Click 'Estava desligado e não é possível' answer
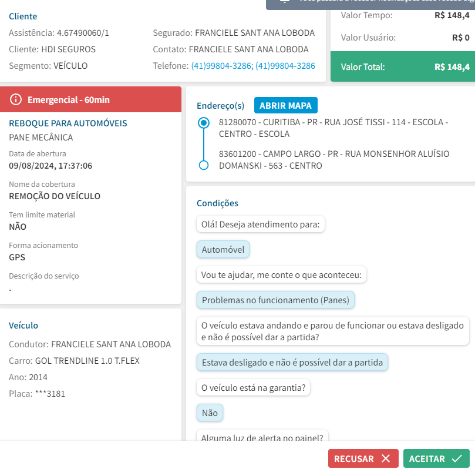This screenshot has width=475, height=476. coord(292,363)
